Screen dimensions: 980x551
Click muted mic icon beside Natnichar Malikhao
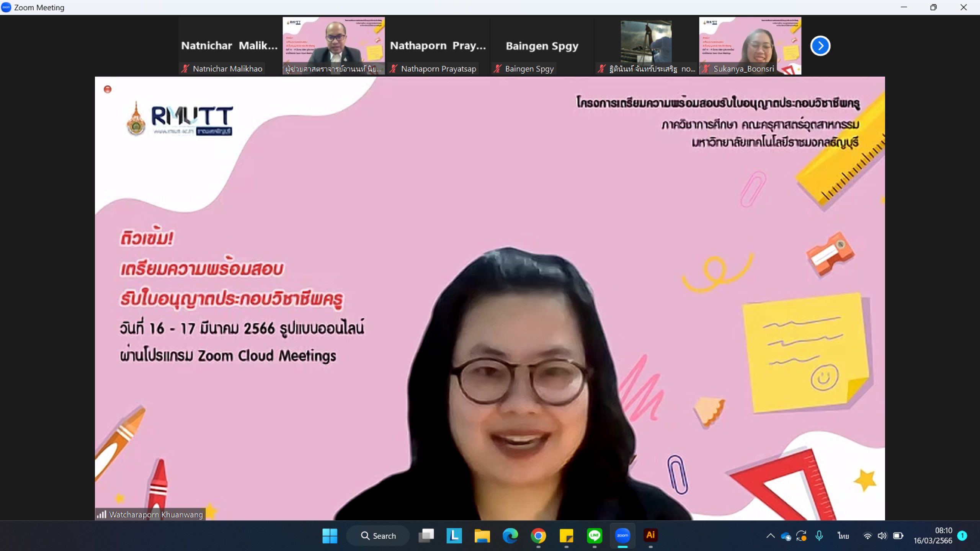pyautogui.click(x=185, y=69)
